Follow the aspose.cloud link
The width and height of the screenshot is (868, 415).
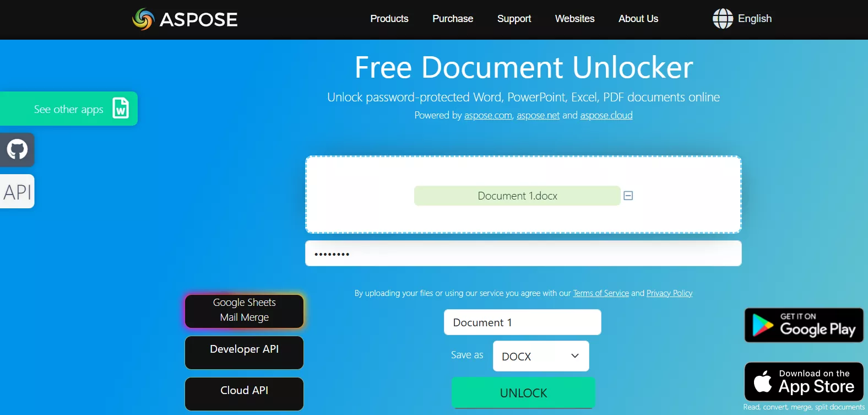click(606, 115)
